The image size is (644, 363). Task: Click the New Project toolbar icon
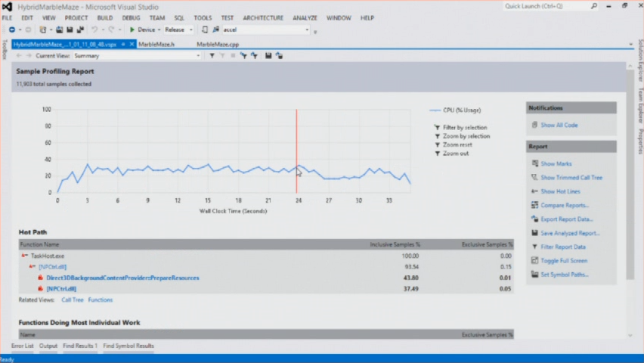click(x=43, y=29)
